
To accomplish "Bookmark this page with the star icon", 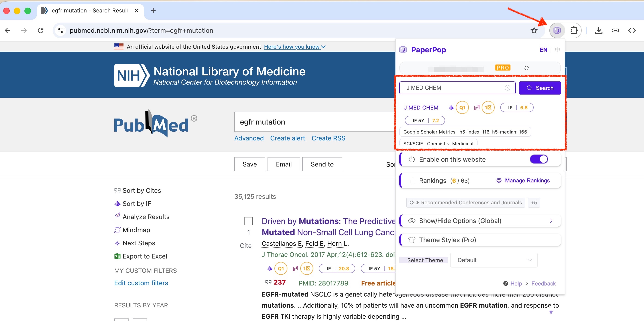I will (534, 30).
